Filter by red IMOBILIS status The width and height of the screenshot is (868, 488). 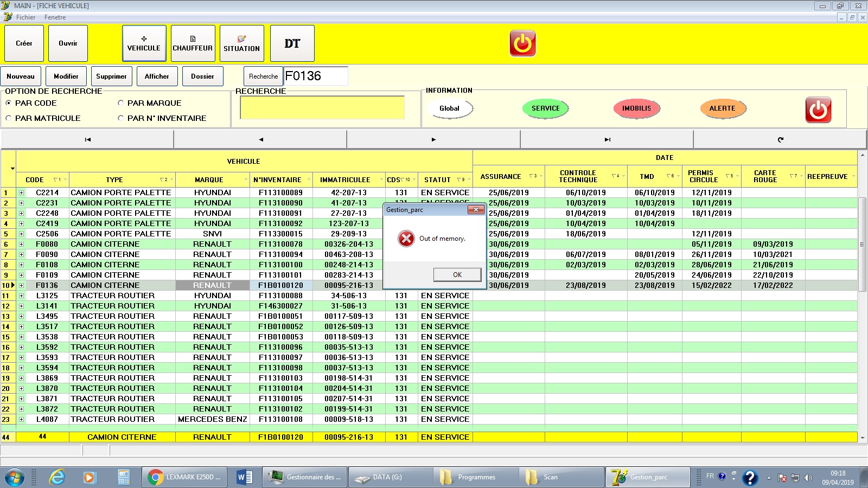[x=636, y=108]
